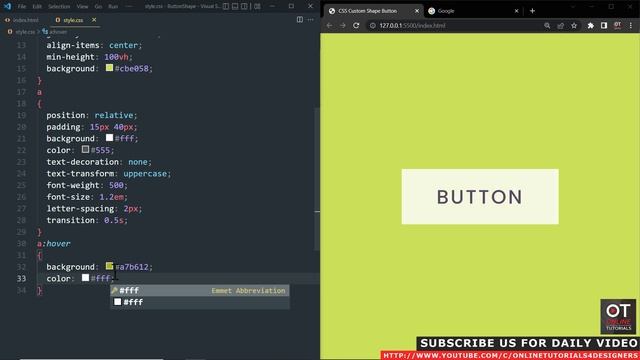Screen dimensions: 640x360
Task: Open the zoom magnifier icon in address bar
Action: (x=547, y=25)
